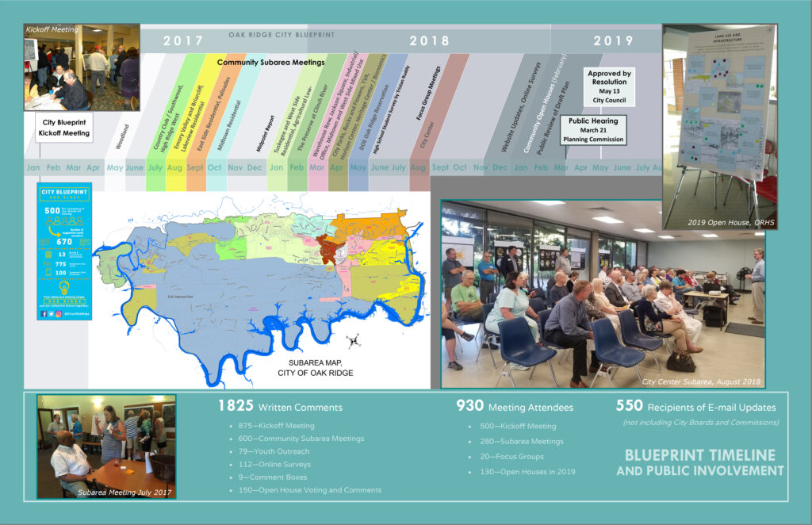Click the 1825 Written Comments heading

click(280, 406)
